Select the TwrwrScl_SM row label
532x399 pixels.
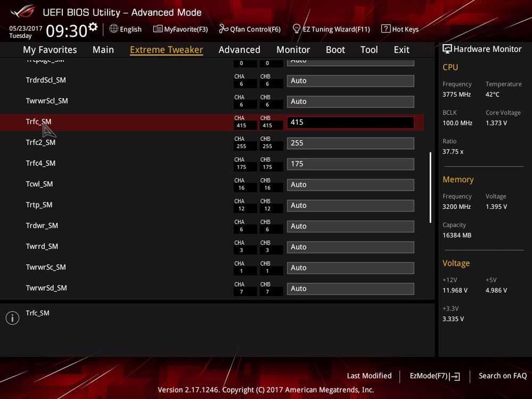pos(47,101)
